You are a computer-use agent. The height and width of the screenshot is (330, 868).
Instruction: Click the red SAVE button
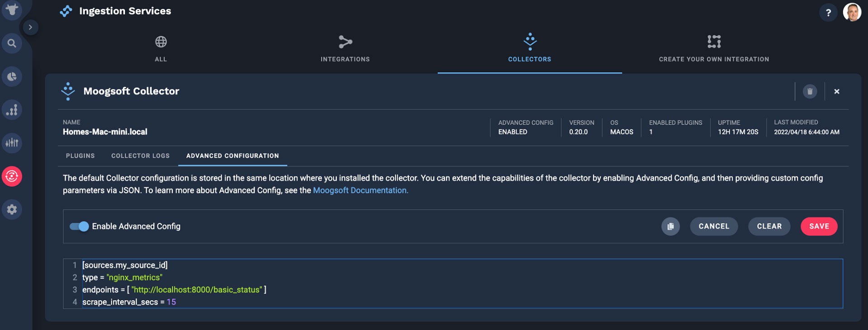point(819,226)
